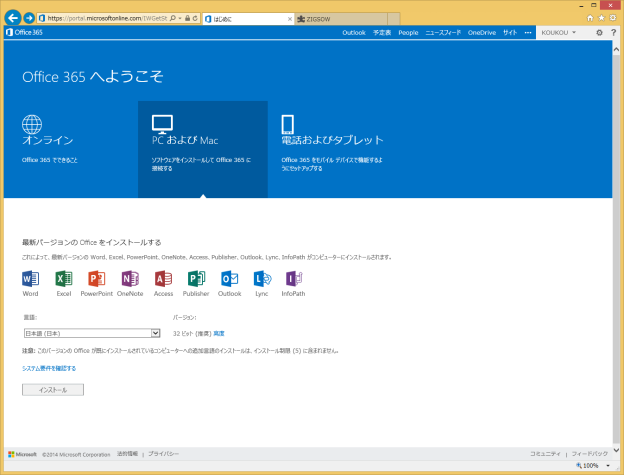The height and width of the screenshot is (475, 624).
Task: Click the Excel application icon
Action: [64, 278]
